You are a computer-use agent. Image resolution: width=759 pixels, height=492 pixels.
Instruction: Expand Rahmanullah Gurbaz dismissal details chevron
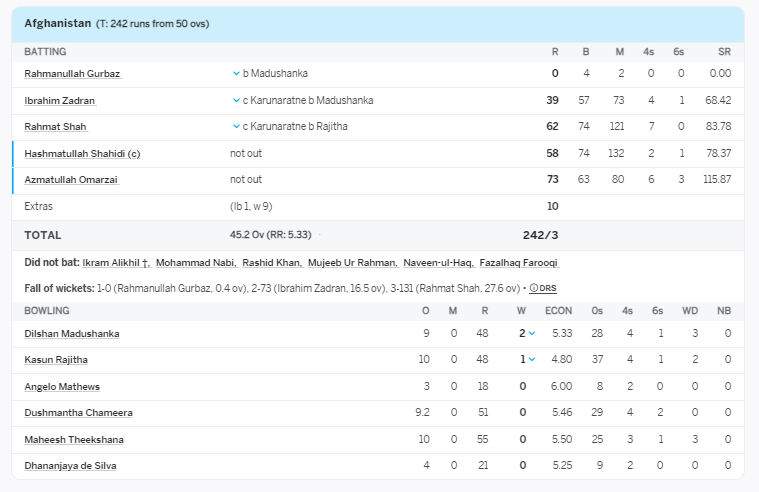point(236,73)
